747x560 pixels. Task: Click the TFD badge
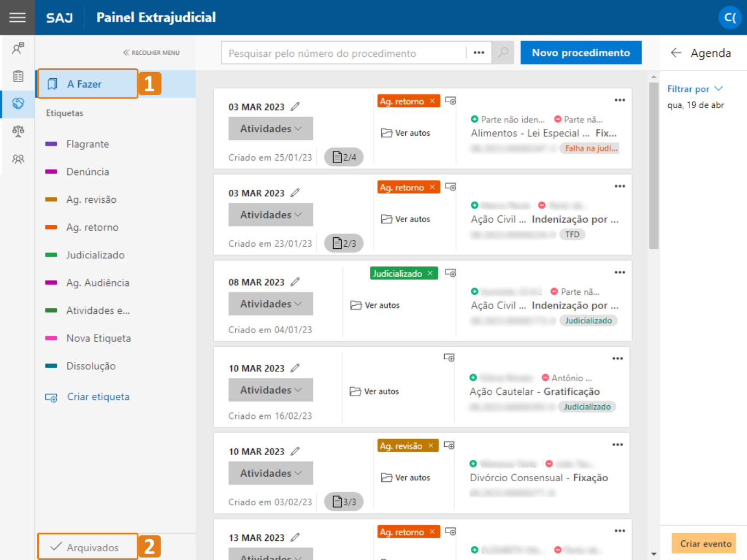(x=573, y=235)
